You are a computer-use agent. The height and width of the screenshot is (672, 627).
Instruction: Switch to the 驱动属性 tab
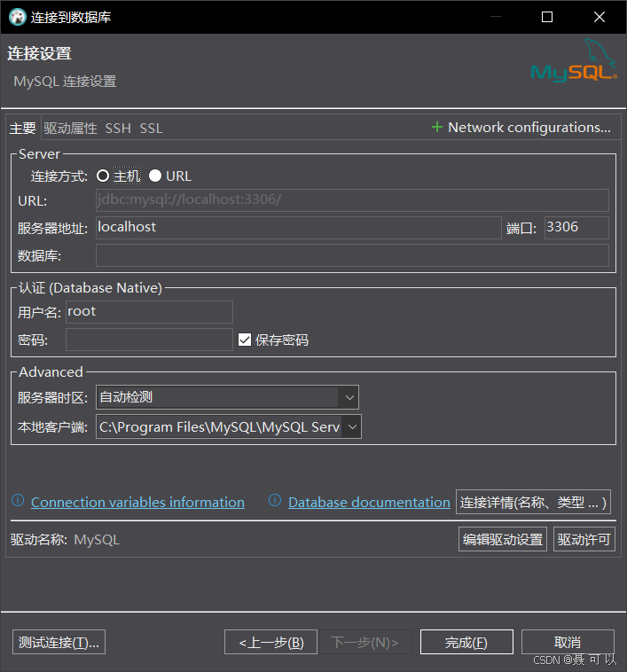(x=70, y=129)
